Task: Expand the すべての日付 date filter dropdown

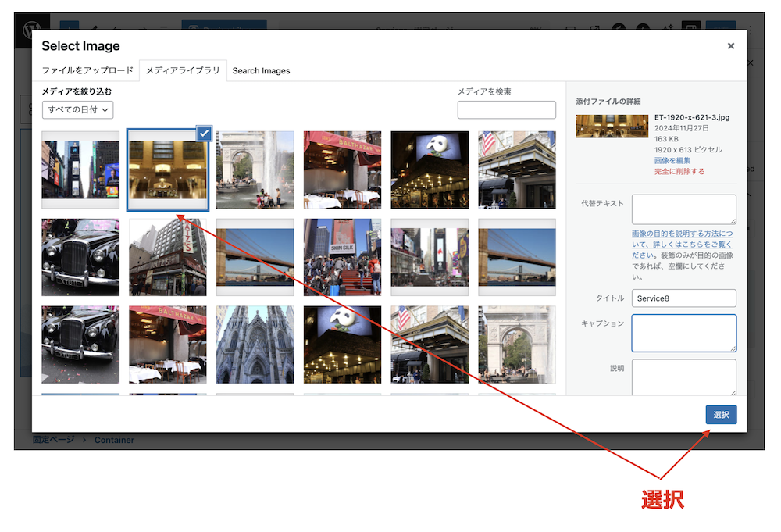Action: 78,110
